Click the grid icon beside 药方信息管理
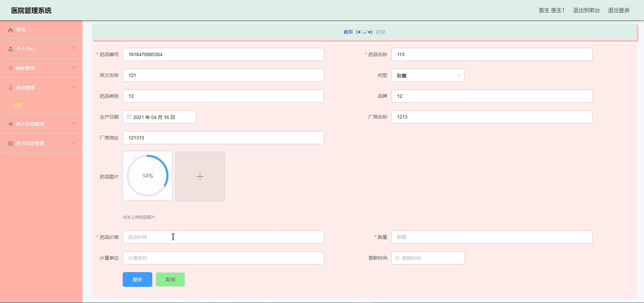 [x=10, y=143]
